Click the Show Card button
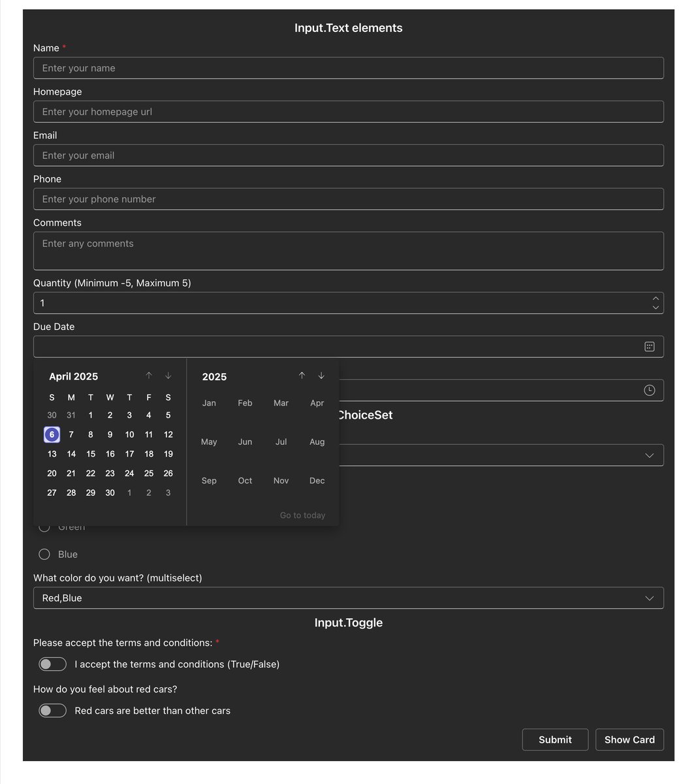This screenshot has height=784, width=696. tap(629, 740)
